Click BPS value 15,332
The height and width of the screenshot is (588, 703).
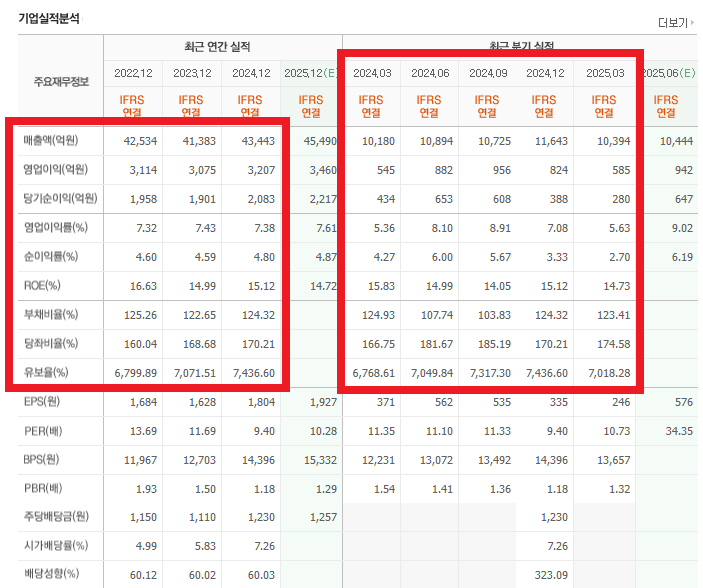[320, 460]
